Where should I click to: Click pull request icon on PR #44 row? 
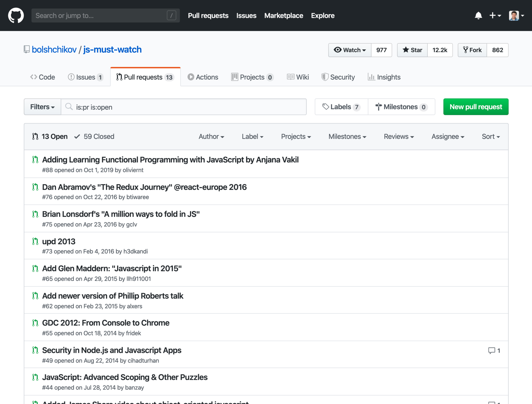coord(35,377)
